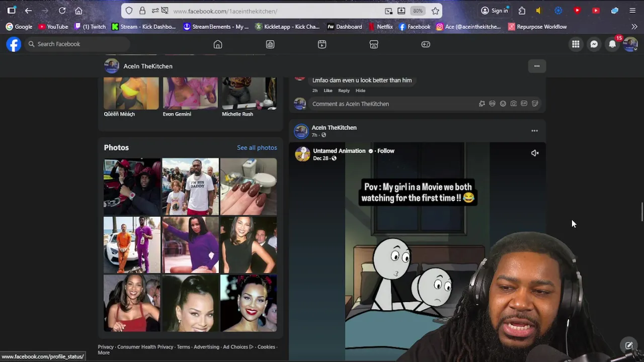Image resolution: width=644 pixels, height=362 pixels.
Task: Open the profile header three-dot options
Action: pos(537,66)
